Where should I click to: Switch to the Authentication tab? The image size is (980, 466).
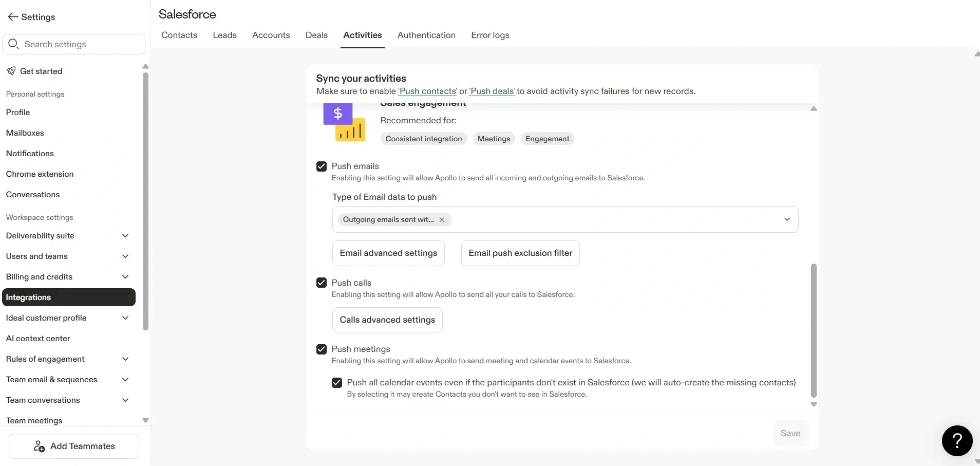coord(426,35)
